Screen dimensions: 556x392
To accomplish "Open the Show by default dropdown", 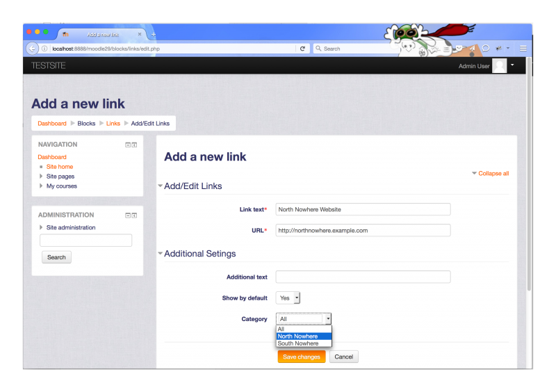I will coord(288,298).
